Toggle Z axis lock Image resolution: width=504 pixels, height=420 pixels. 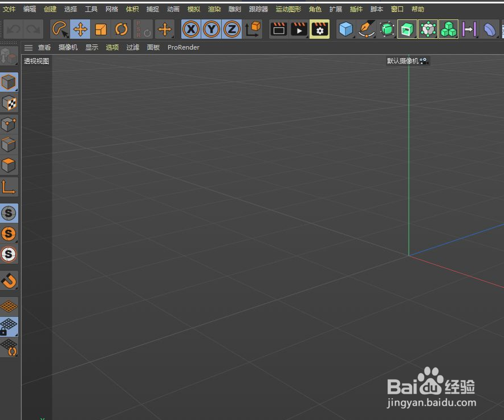pyautogui.click(x=231, y=29)
